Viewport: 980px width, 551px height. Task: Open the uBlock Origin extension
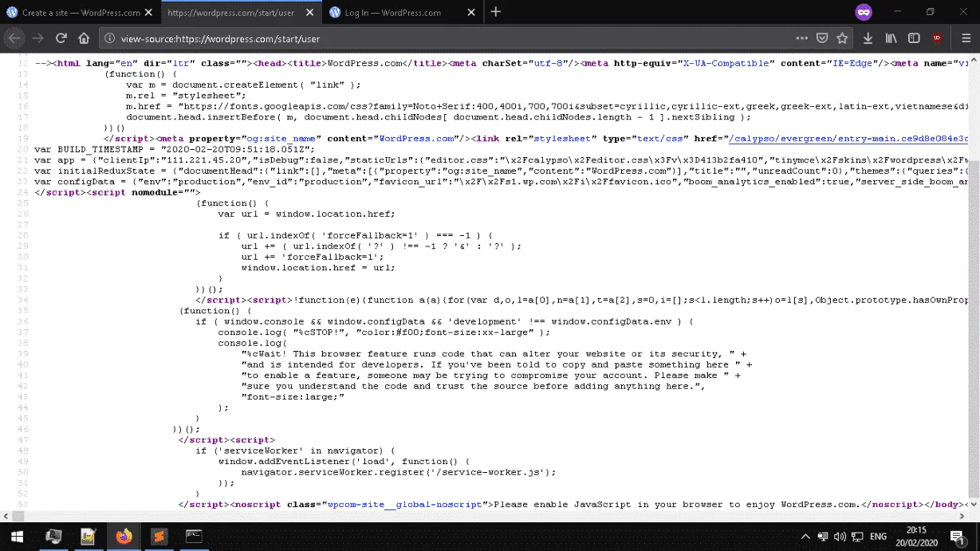(x=937, y=37)
